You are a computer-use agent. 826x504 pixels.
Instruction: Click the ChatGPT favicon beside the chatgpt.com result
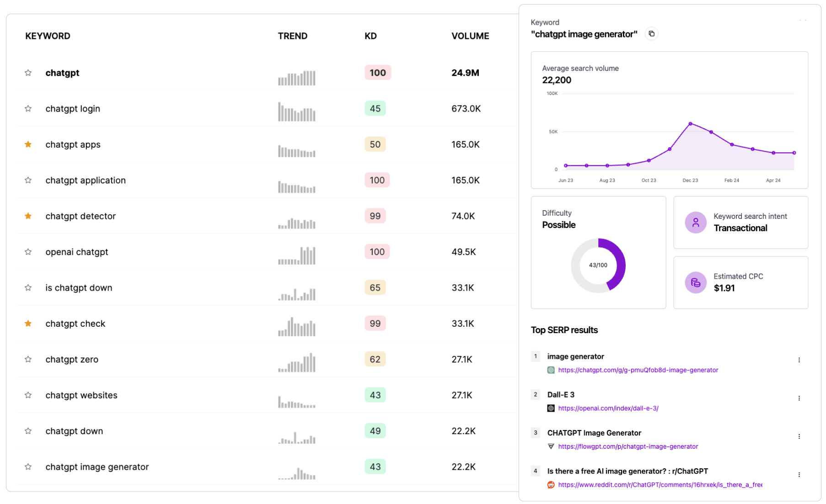[550, 370]
